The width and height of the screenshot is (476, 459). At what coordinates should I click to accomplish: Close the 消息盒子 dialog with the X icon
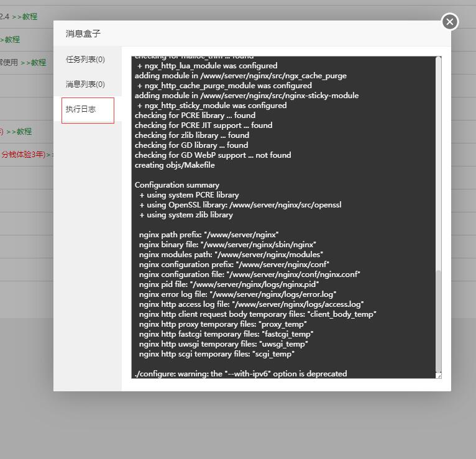[x=449, y=22]
